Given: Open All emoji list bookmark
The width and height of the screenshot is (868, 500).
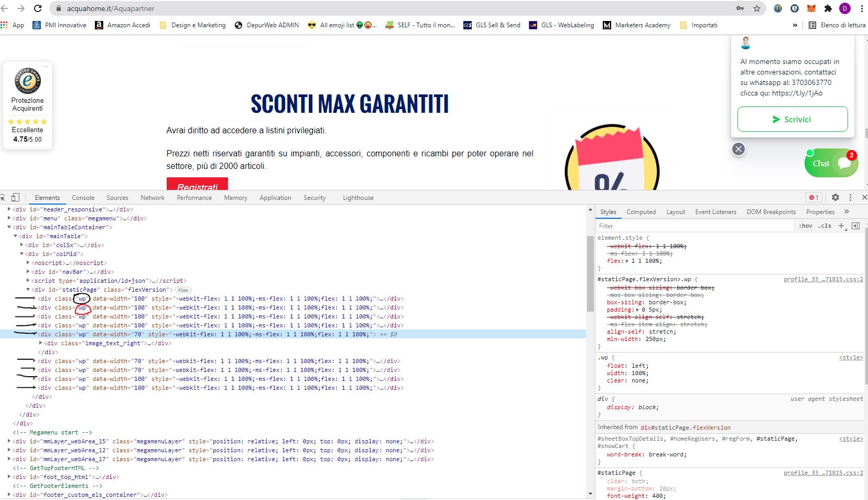Looking at the screenshot, I should coord(342,25).
